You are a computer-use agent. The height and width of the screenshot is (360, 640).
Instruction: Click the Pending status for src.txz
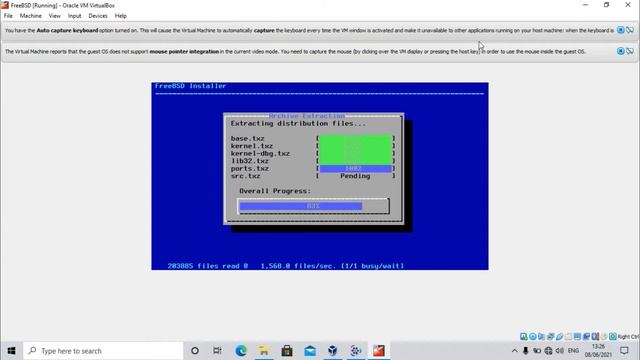355,176
